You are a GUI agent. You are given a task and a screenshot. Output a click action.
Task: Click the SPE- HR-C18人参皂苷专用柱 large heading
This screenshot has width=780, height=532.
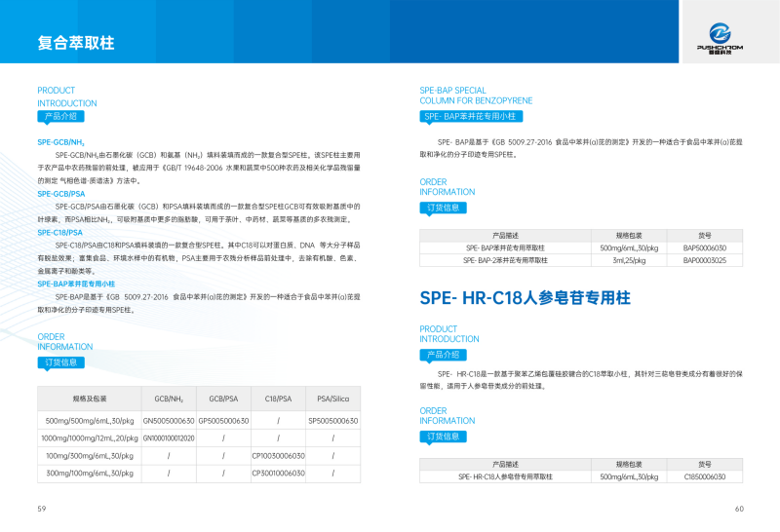click(x=525, y=297)
